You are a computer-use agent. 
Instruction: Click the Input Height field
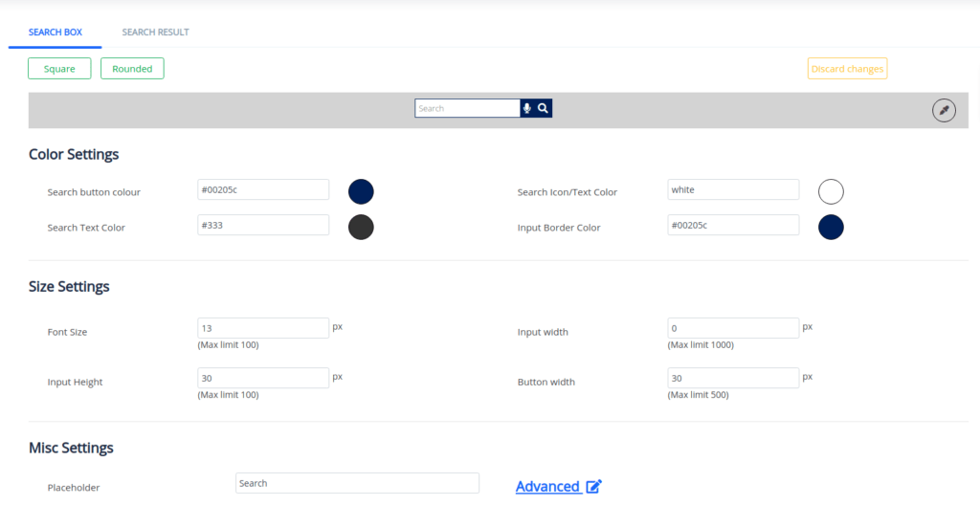click(x=263, y=378)
